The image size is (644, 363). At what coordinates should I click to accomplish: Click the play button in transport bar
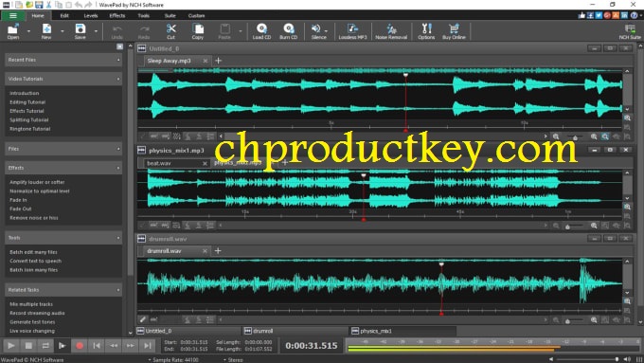point(11,346)
